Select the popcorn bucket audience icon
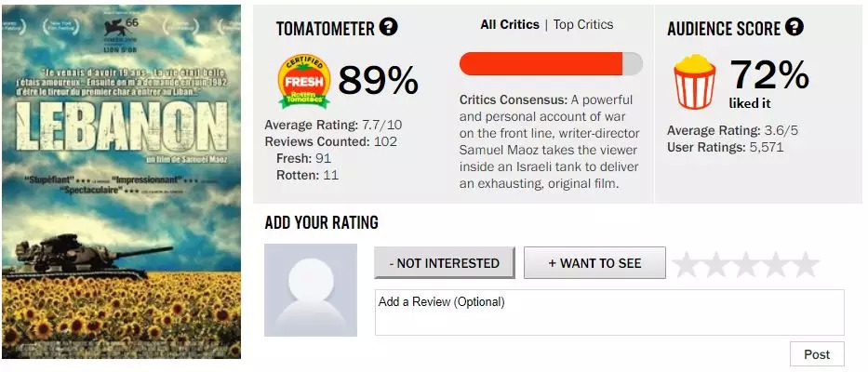The width and height of the screenshot is (868, 372). point(693,81)
